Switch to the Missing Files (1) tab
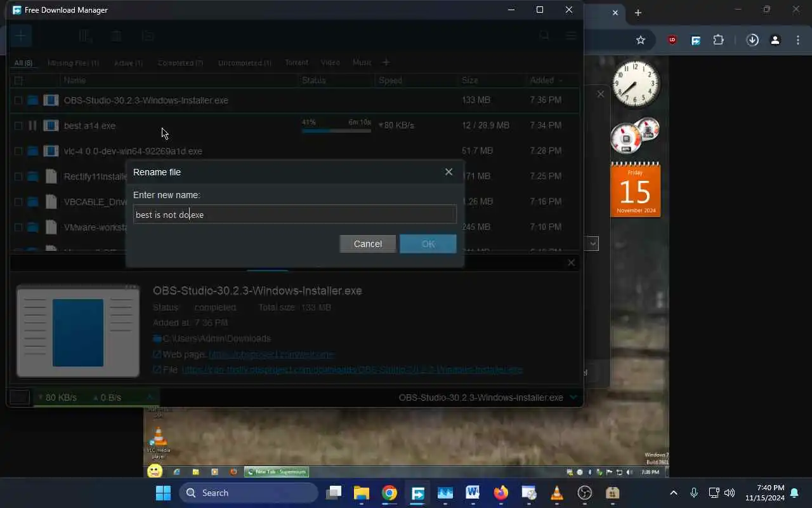This screenshot has width=812, height=508. [x=73, y=63]
